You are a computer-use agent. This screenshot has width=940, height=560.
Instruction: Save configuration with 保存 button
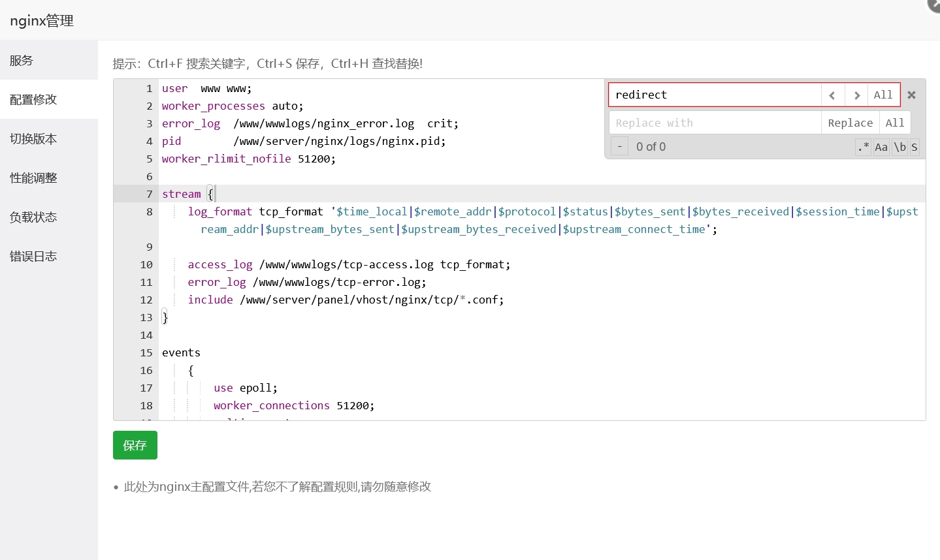135,445
